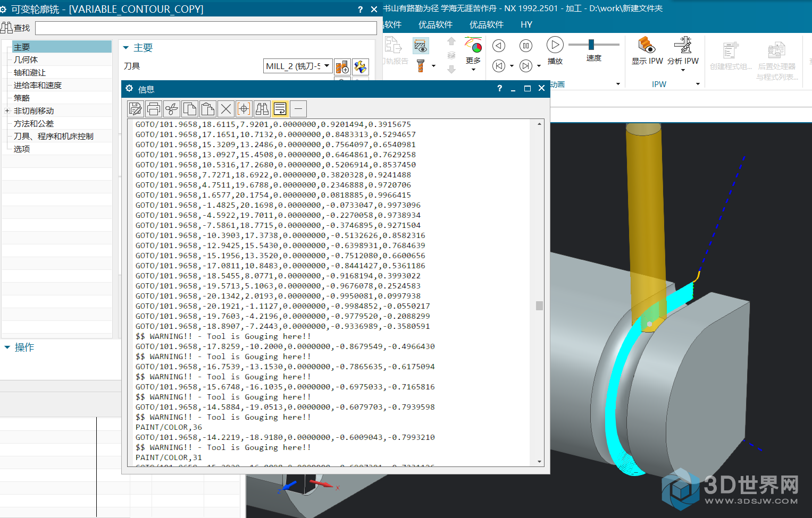
Task: Toggle the tool path display eye icon
Action: 420,46
